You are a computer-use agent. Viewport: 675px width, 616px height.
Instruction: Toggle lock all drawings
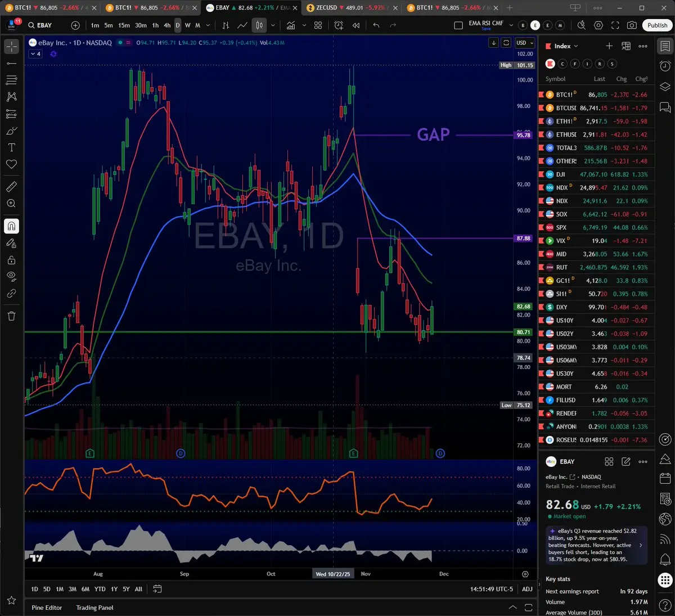point(11,260)
